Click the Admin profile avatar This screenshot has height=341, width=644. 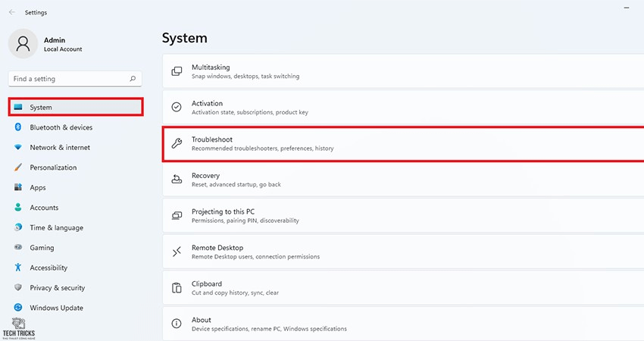click(23, 43)
